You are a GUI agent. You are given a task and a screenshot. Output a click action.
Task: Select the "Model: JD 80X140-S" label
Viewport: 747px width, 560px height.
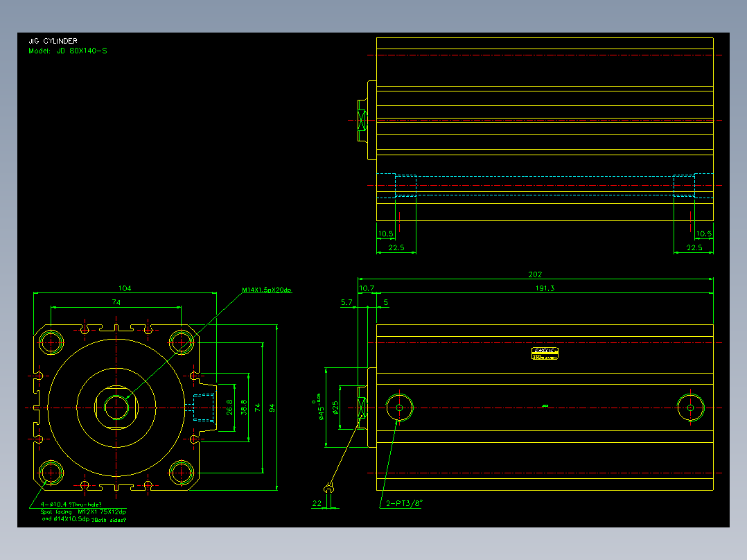[x=68, y=51]
